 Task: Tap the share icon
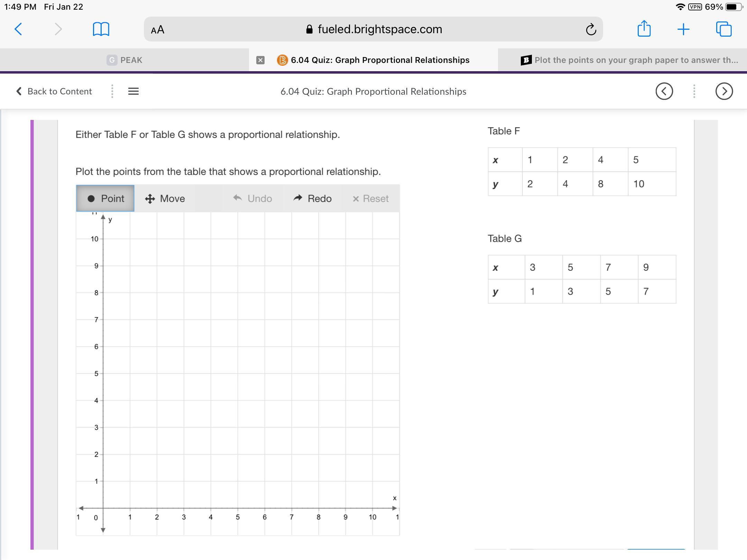click(644, 29)
